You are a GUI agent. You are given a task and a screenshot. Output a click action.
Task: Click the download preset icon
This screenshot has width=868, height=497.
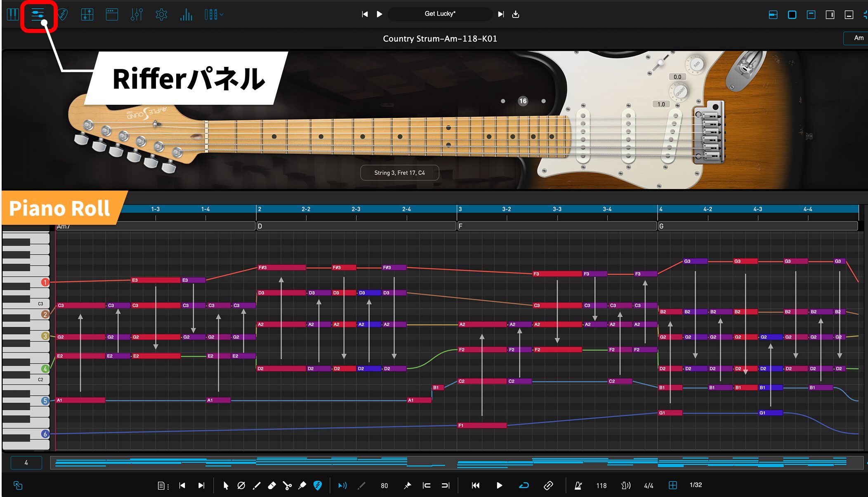tap(516, 14)
